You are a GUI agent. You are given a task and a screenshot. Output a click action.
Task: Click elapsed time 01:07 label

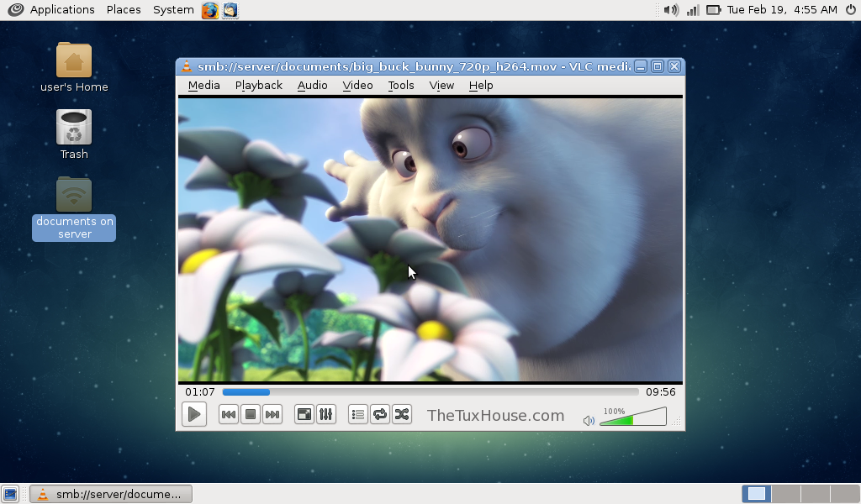coord(200,392)
